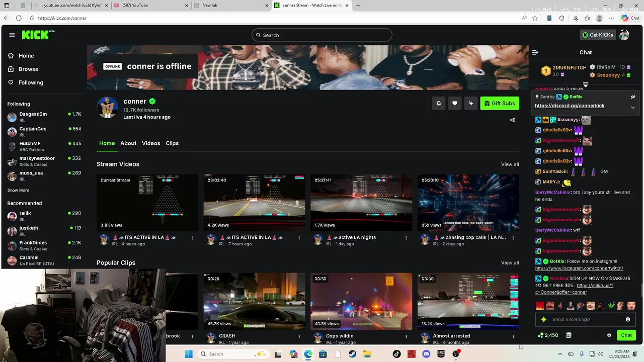The height and width of the screenshot is (362, 644).
Task: Open Epic Games launcher from the taskbar
Action: (441, 354)
